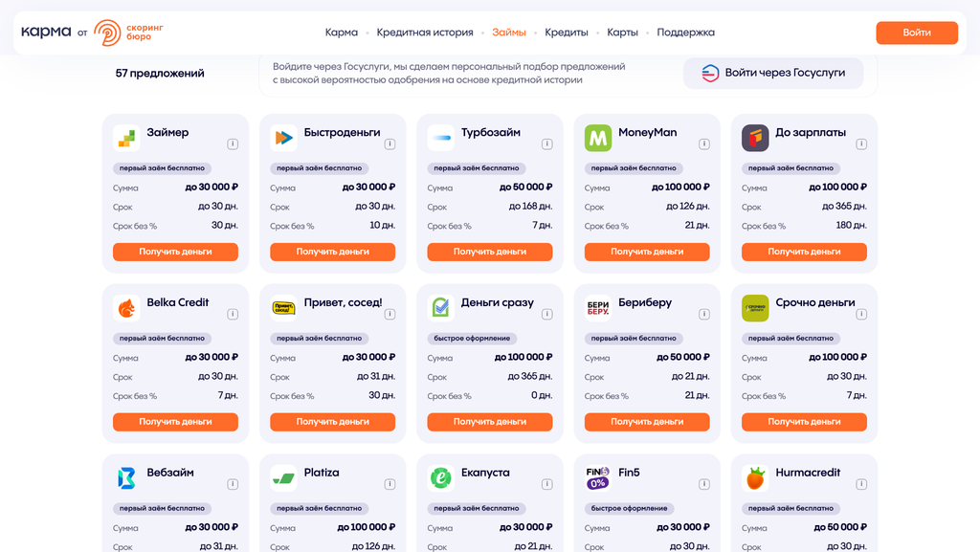
Task: Open the Быстроденьги info icon
Action: coord(390,144)
